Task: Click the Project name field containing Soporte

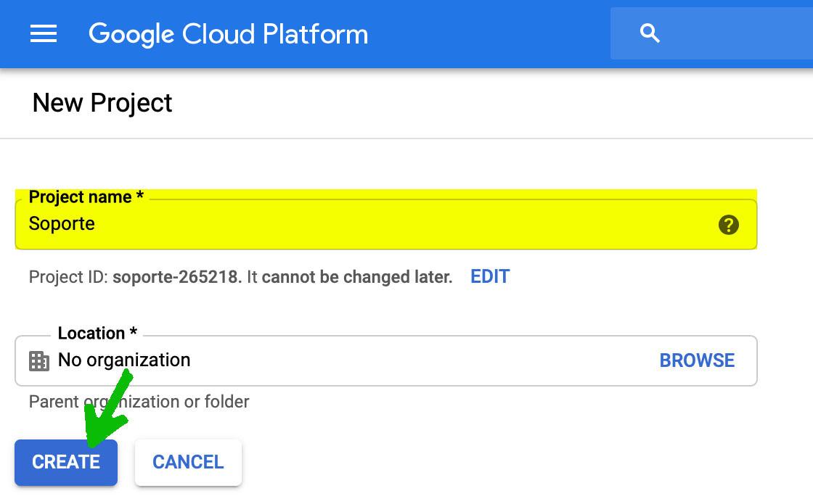Action: [386, 224]
